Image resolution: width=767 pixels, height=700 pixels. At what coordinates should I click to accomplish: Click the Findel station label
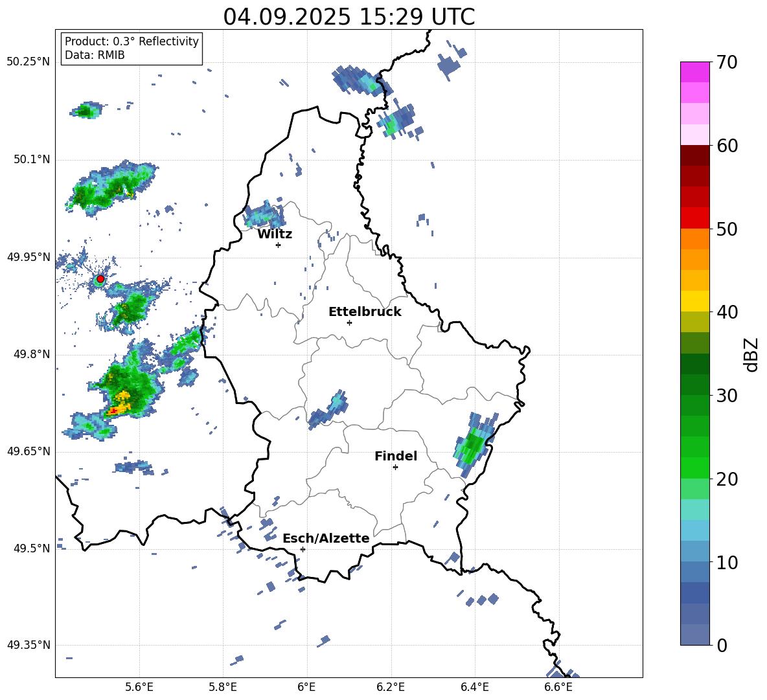(x=396, y=456)
